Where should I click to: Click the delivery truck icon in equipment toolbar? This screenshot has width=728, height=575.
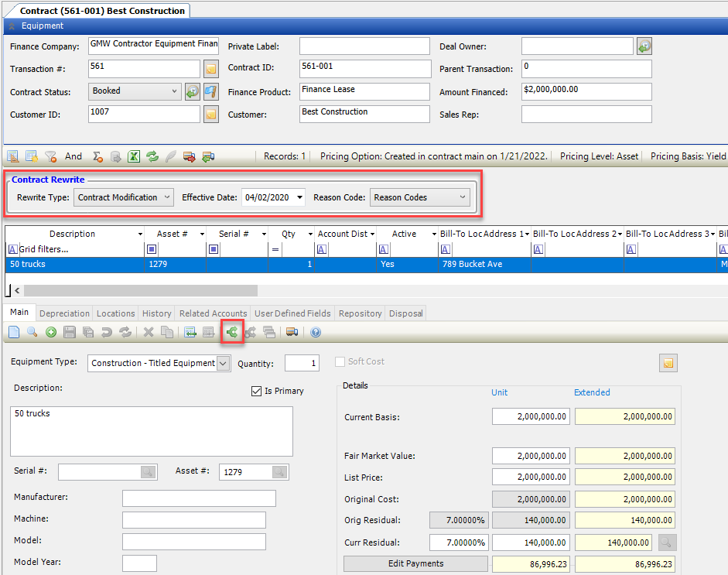tap(292, 332)
